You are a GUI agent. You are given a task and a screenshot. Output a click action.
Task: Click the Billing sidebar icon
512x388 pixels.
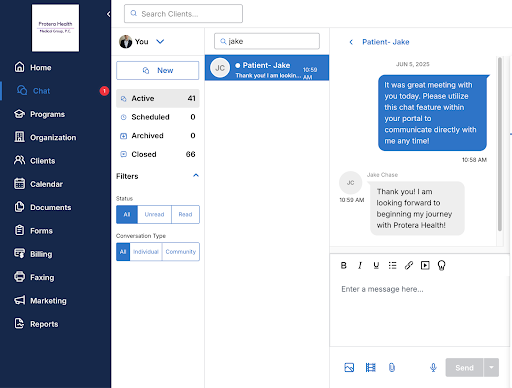(x=19, y=254)
